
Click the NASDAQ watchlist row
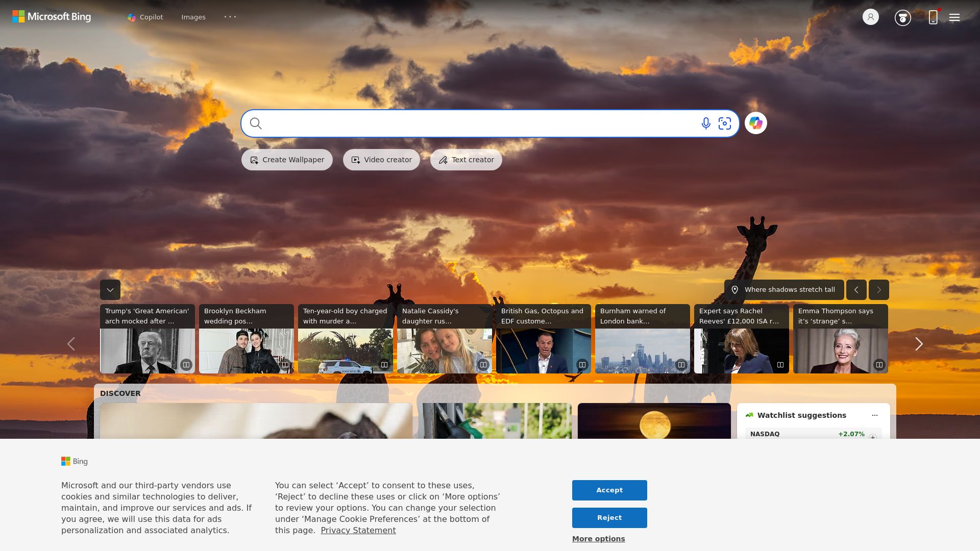(814, 434)
